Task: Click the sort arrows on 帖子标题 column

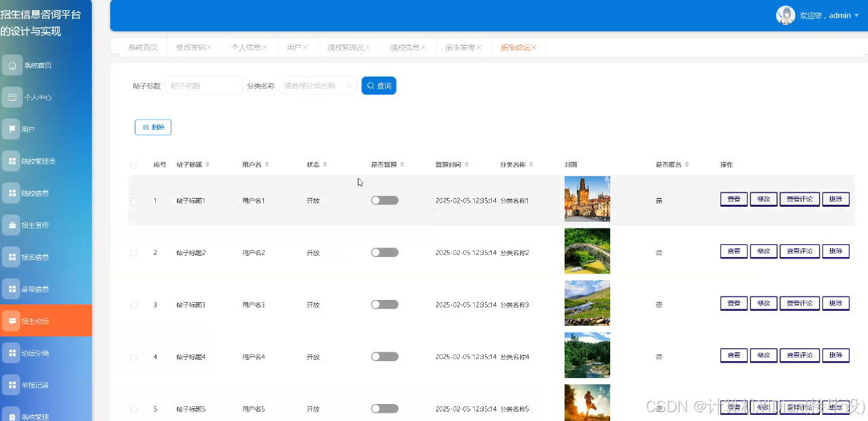Action: 207,164
